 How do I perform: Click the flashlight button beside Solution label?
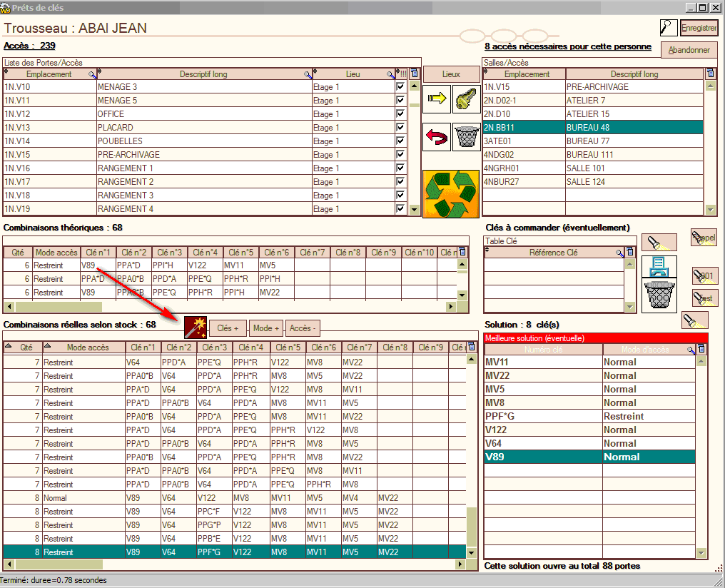pos(695,320)
